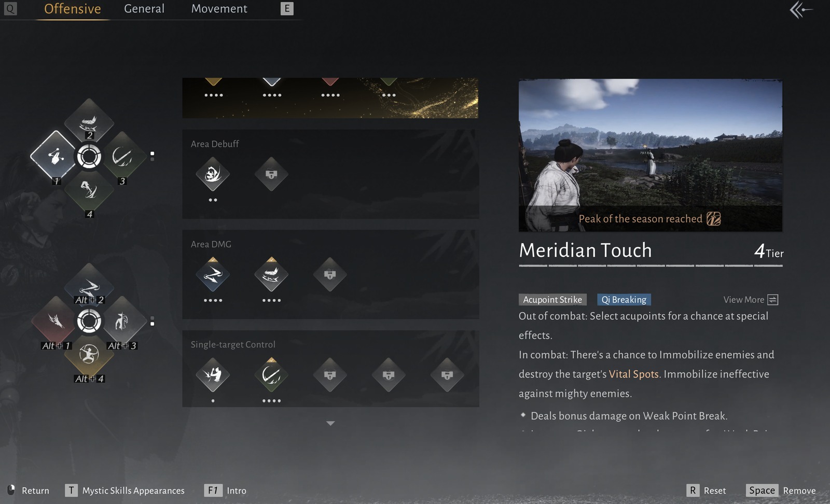830x504 pixels.
Task: Open Mystic Skills Appearances
Action: (x=125, y=491)
